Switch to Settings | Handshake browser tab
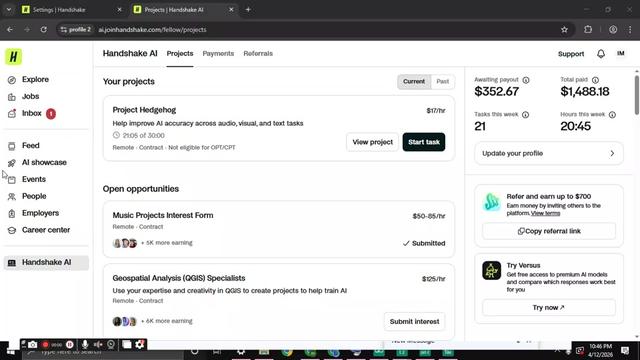640x360 pixels. pyautogui.click(x=71, y=9)
